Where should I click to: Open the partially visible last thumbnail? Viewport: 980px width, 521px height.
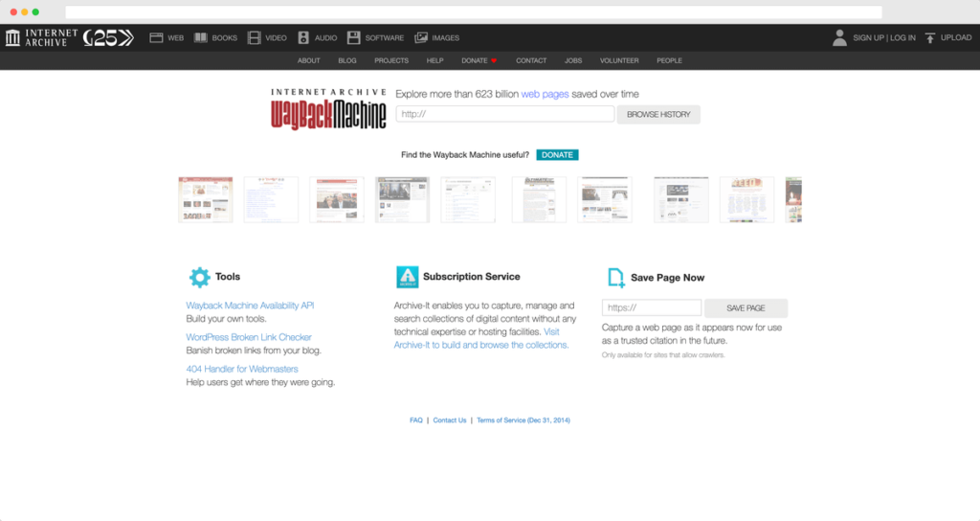(793, 199)
